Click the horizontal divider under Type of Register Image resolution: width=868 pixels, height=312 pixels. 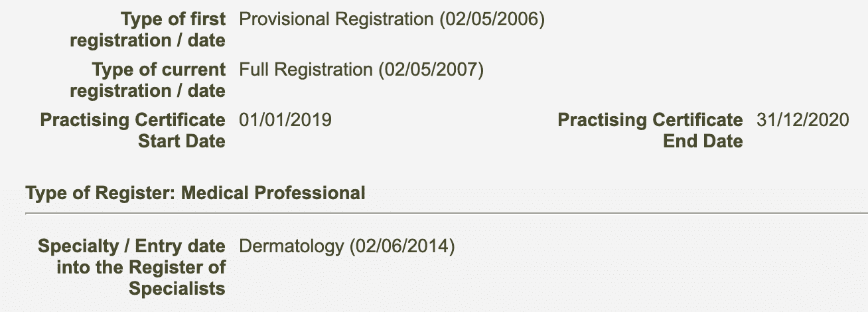click(447, 214)
